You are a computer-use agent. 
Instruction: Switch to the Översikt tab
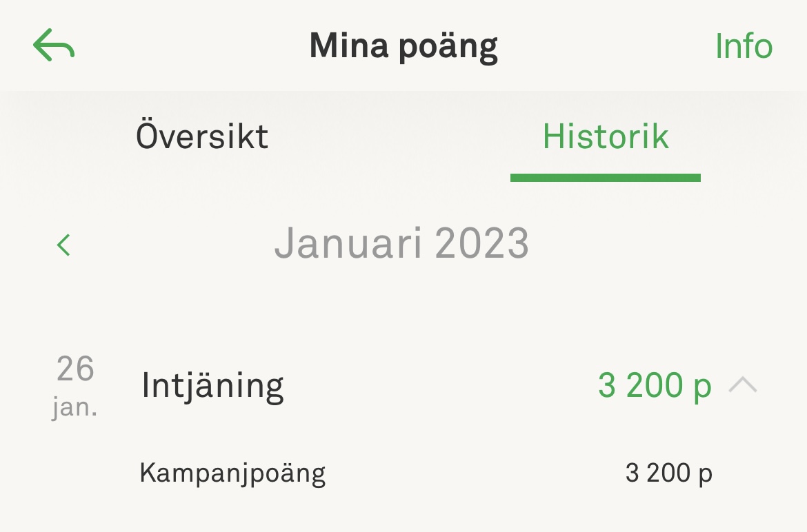pyautogui.click(x=202, y=136)
